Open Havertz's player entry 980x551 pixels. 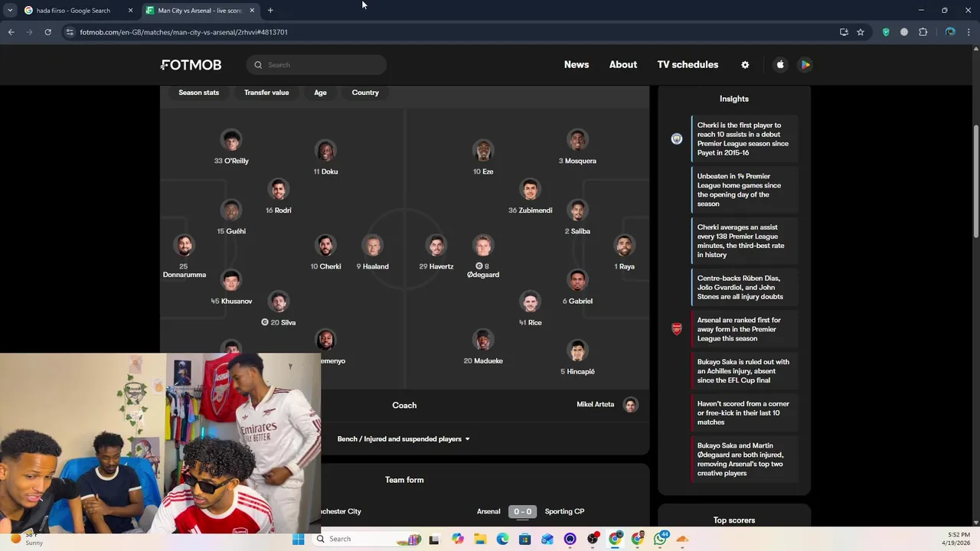point(436,253)
